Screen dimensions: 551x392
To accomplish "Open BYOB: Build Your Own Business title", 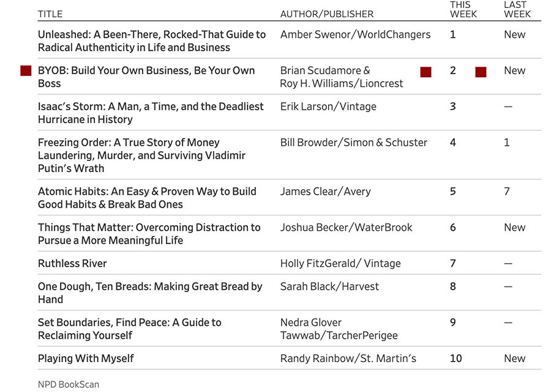I will [x=146, y=77].
